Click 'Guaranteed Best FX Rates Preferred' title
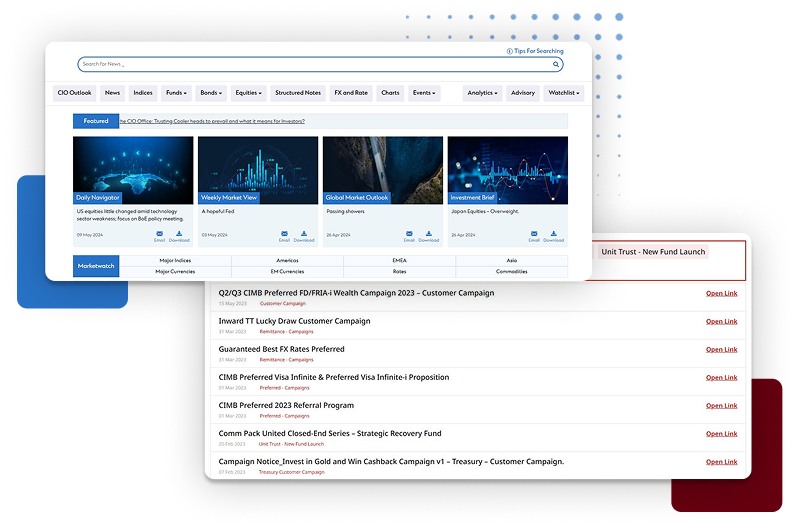The image size is (797, 529). click(x=281, y=349)
